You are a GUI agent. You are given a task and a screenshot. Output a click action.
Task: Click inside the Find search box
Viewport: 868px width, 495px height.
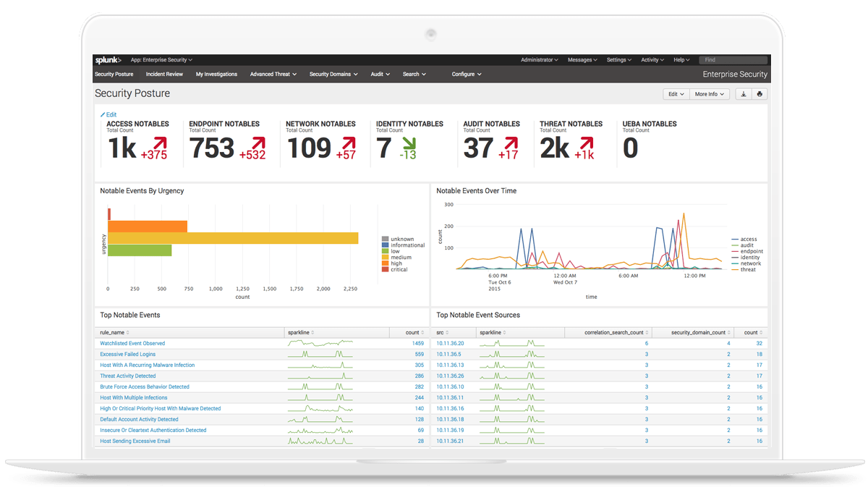[x=732, y=60]
